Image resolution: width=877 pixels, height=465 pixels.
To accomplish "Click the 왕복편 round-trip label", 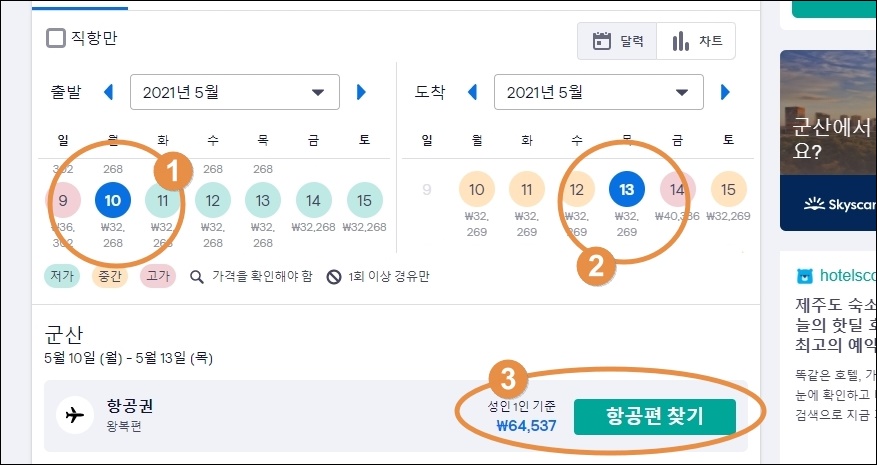I will [x=124, y=426].
